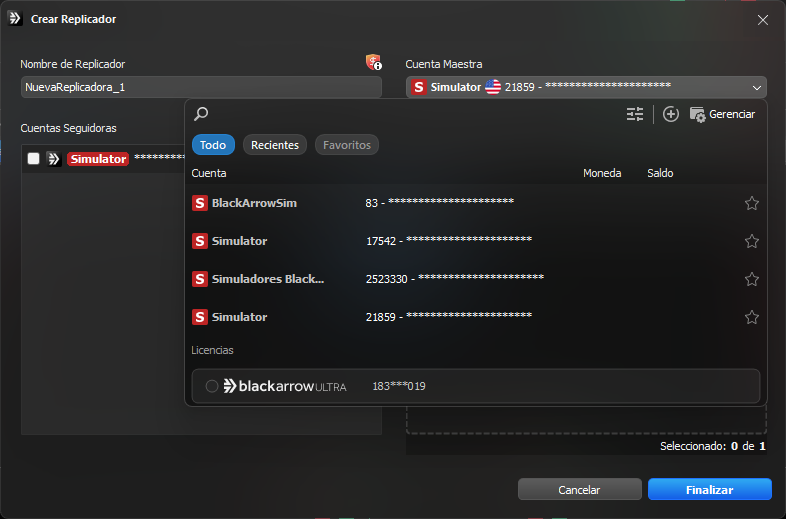This screenshot has width=786, height=519.
Task: Favorite the Simuladores Black 2523330 star
Action: click(x=751, y=279)
